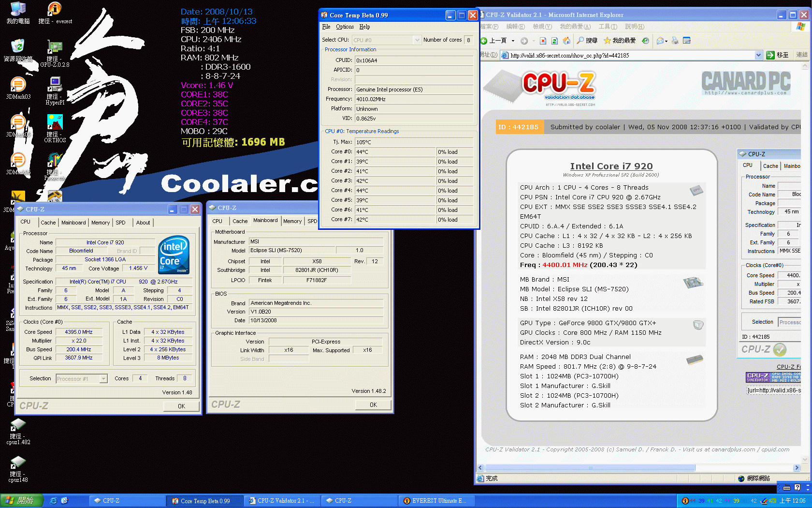
Task: Click the horizontal scrollbar in Internet Explorer
Action: pos(590,468)
